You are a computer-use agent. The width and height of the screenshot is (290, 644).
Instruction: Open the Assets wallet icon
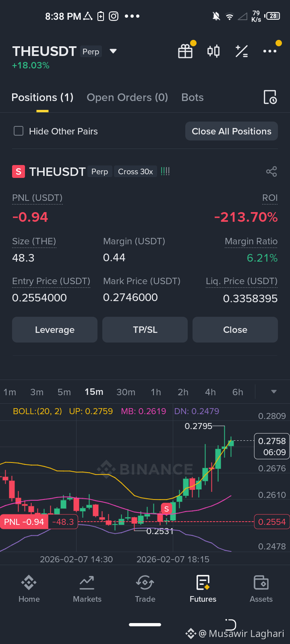pos(261,582)
